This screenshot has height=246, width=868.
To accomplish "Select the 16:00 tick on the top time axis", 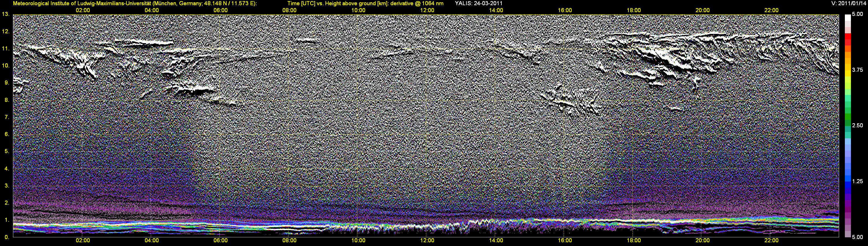I will pyautogui.click(x=565, y=10).
